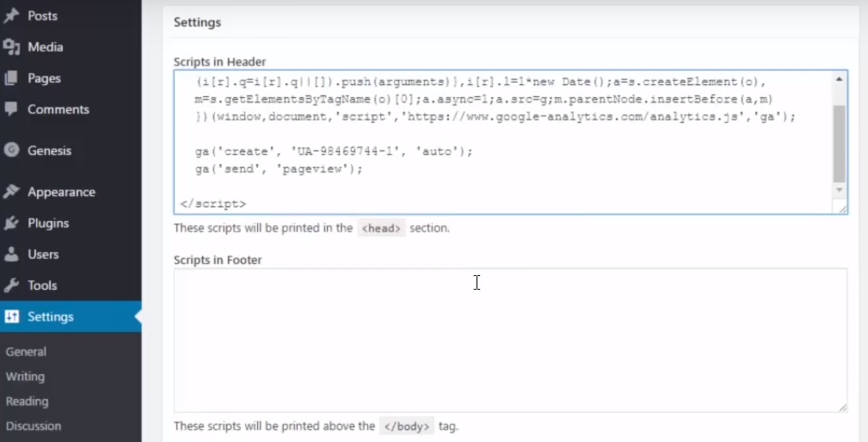868x442 pixels.
Task: Select the Tools wrench icon
Action: coord(11,285)
